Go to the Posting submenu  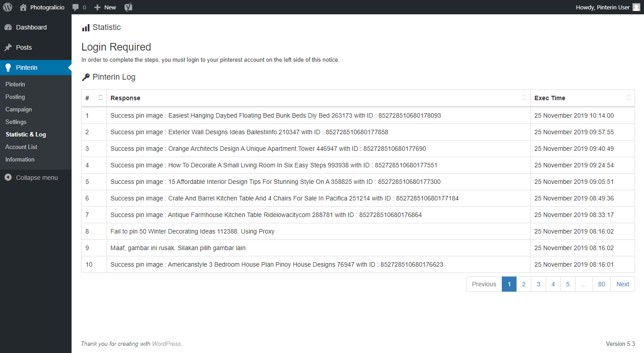pyautogui.click(x=15, y=97)
